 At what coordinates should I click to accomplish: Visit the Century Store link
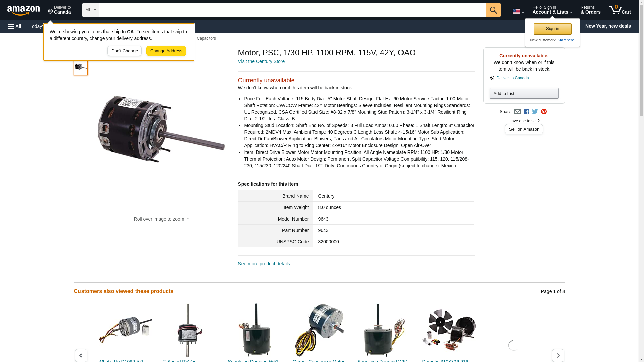[261, 61]
